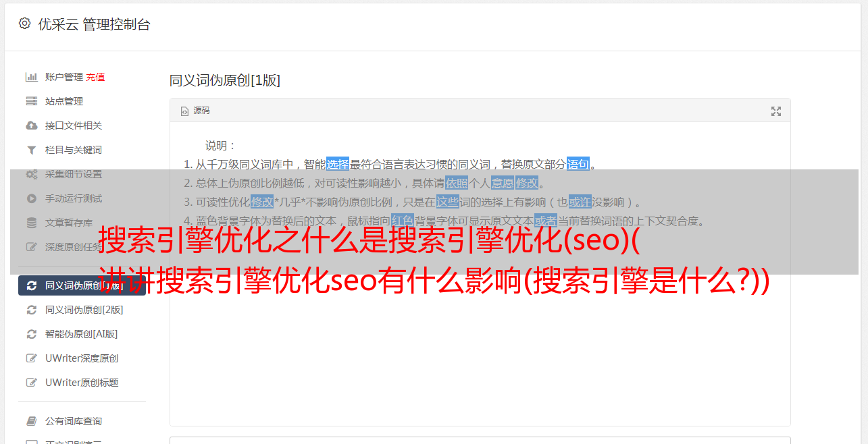Click the fullscreen expand icon in editor
Image resolution: width=868 pixels, height=444 pixels.
pyautogui.click(x=776, y=111)
